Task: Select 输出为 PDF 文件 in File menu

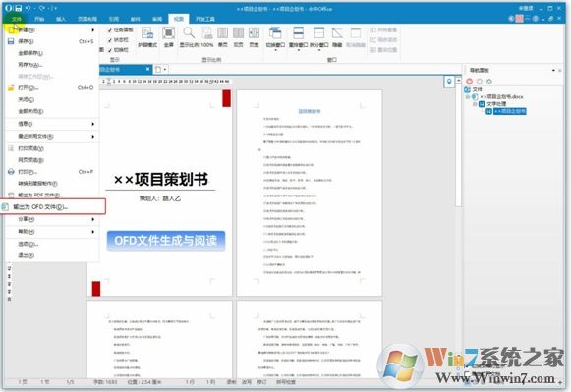Action: tap(51, 196)
